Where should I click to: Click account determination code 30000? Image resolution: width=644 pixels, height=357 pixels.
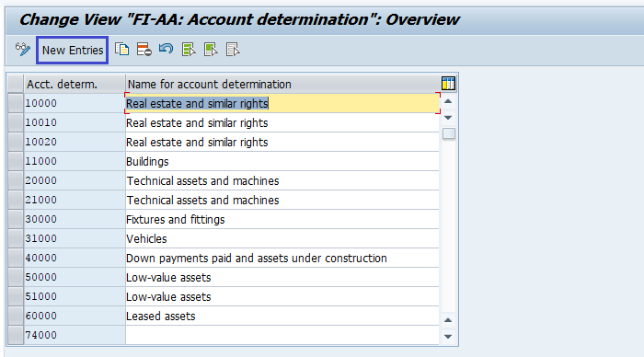click(x=75, y=219)
